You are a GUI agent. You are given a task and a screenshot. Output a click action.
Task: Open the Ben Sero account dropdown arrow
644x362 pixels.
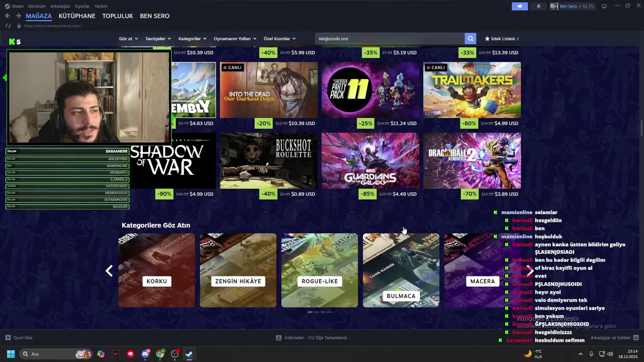click(580, 7)
